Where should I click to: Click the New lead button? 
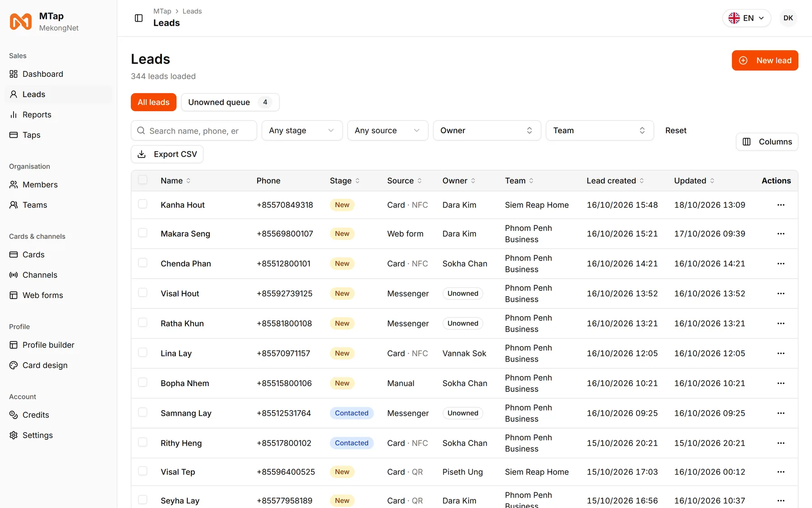[765, 61]
